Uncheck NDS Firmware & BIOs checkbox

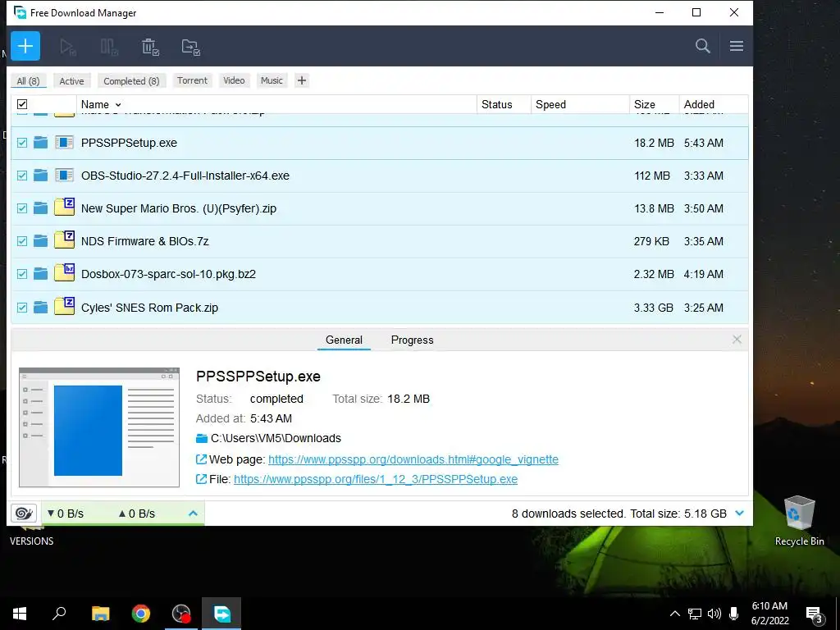[22, 241]
